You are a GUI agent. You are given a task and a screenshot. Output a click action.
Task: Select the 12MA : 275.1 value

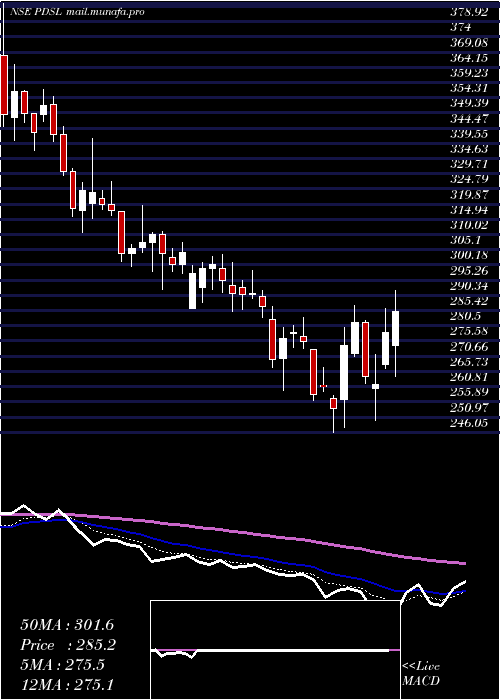tap(67, 685)
